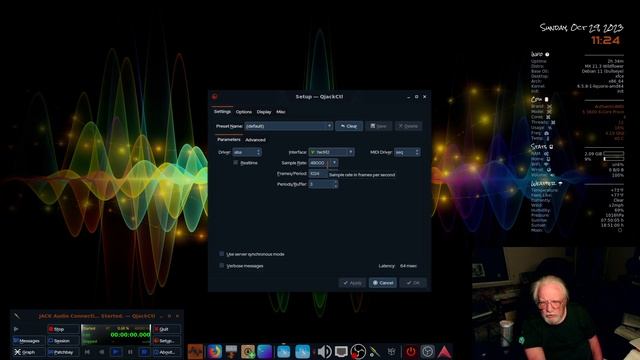Click the Stop button in QjackCtl main window
640x360 pixels.
click(x=63, y=329)
